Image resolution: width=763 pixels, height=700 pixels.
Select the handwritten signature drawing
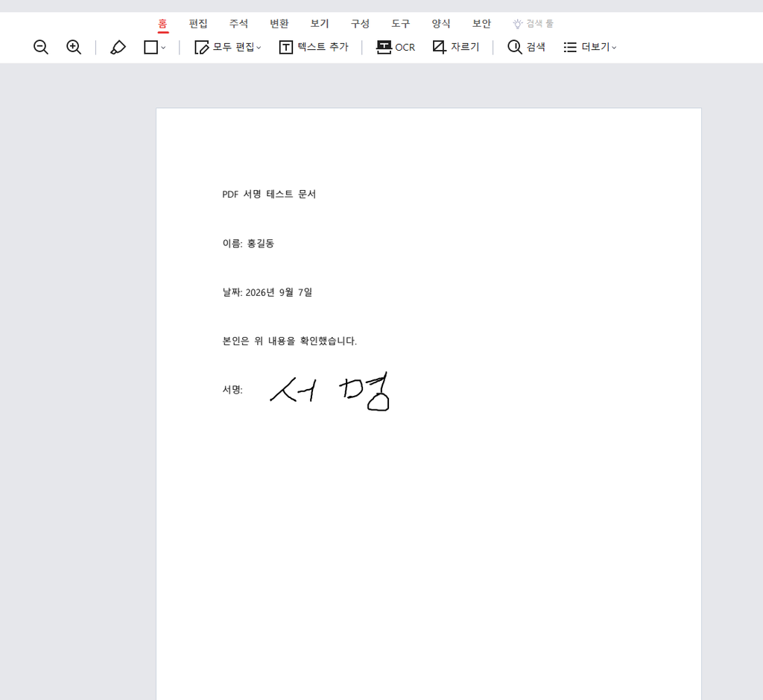pyautogui.click(x=330, y=391)
